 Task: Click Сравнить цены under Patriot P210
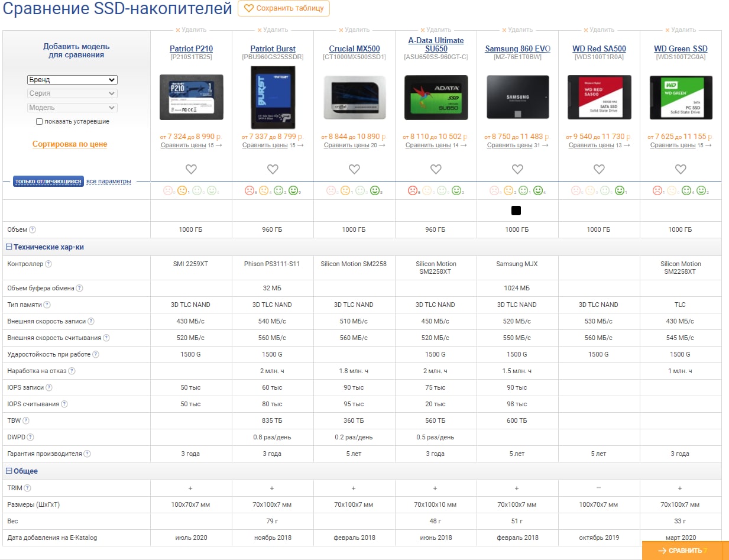[x=183, y=145]
